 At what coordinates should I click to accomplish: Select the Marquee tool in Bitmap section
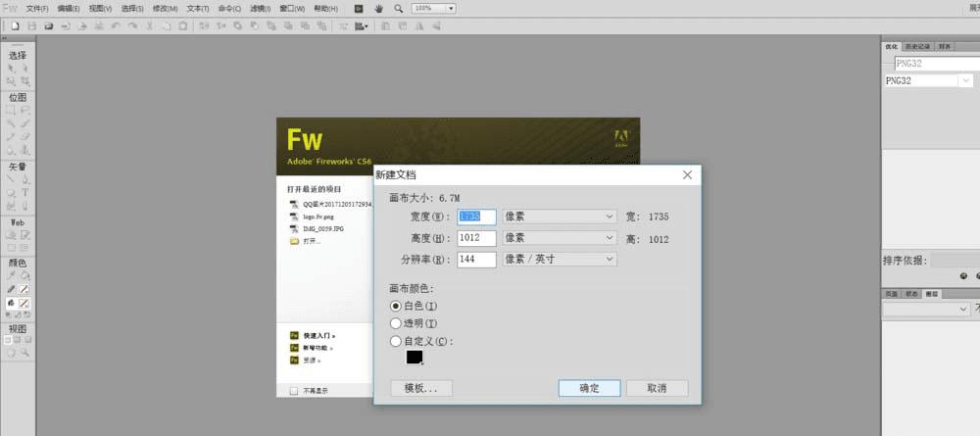click(11, 111)
